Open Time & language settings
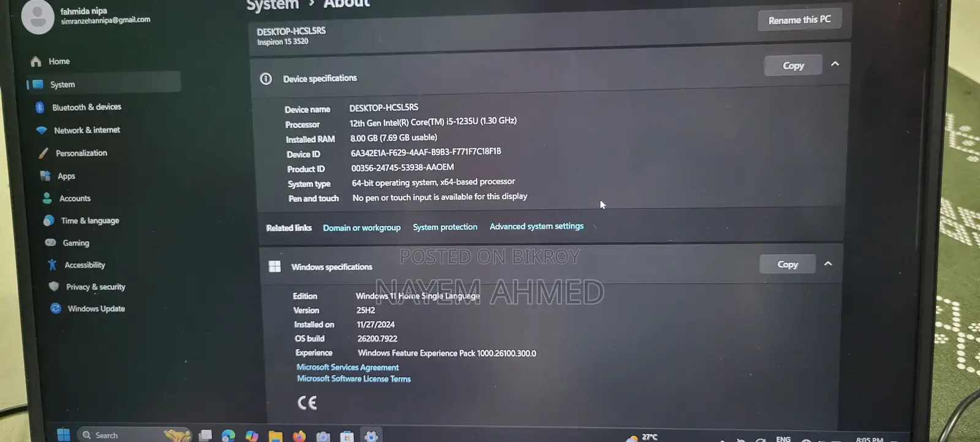This screenshot has height=442, width=980. coord(90,221)
